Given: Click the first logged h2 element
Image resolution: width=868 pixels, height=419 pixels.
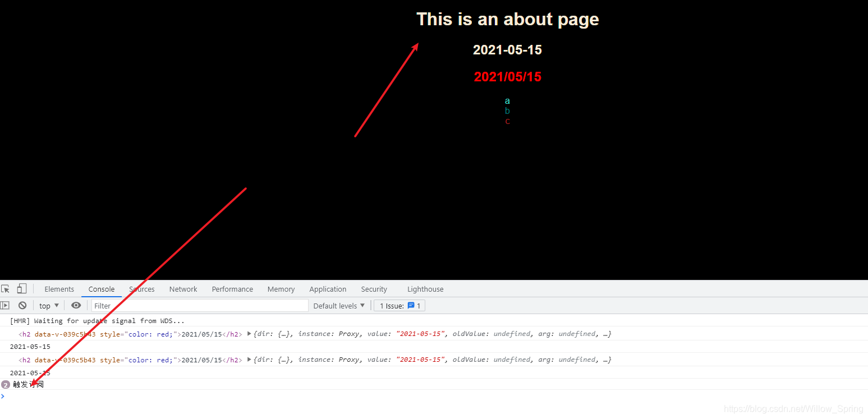Looking at the screenshot, I should point(130,334).
